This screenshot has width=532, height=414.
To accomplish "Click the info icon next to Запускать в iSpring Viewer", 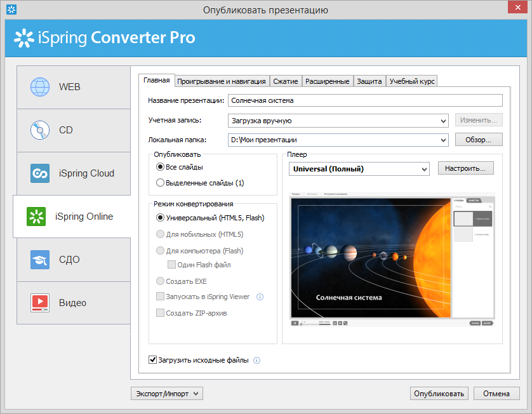I will coord(260,297).
